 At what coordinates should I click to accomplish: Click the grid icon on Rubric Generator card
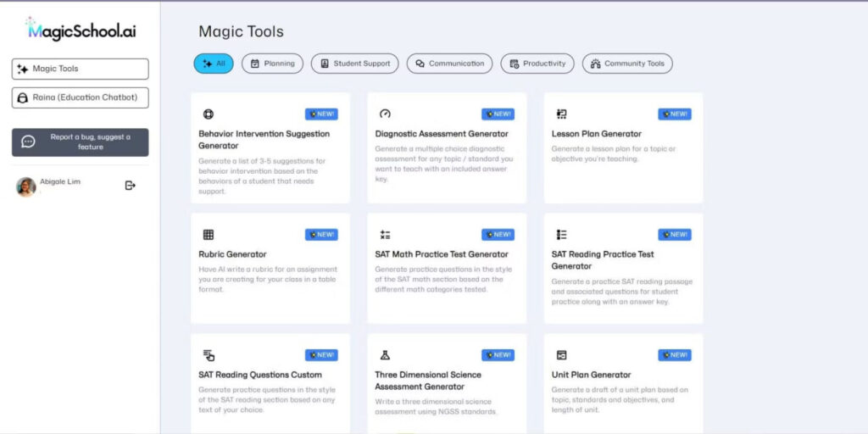click(209, 235)
